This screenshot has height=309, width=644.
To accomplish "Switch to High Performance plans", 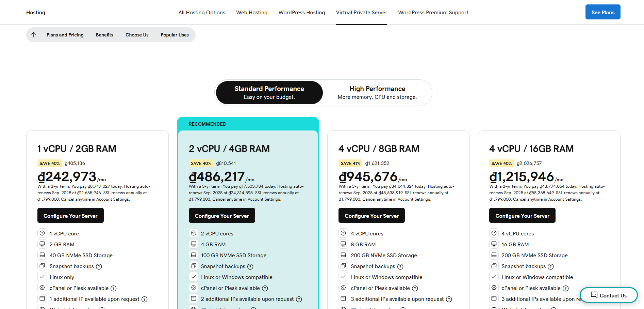I will point(377,93).
